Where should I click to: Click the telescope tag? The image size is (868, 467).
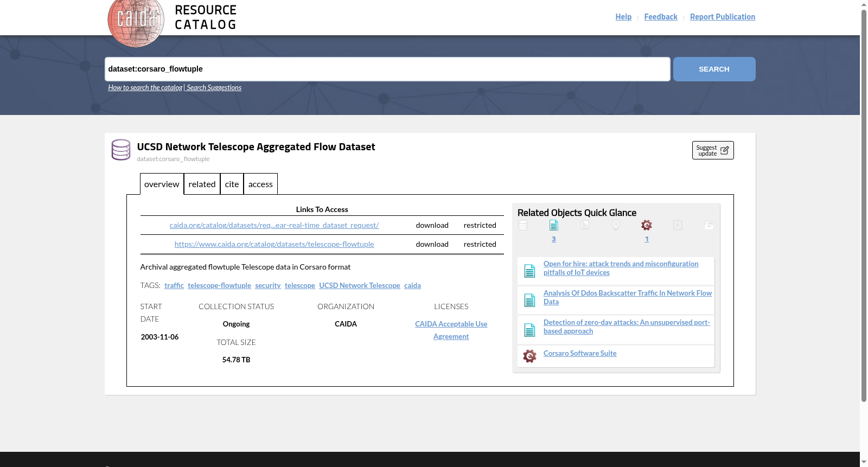[300, 285]
